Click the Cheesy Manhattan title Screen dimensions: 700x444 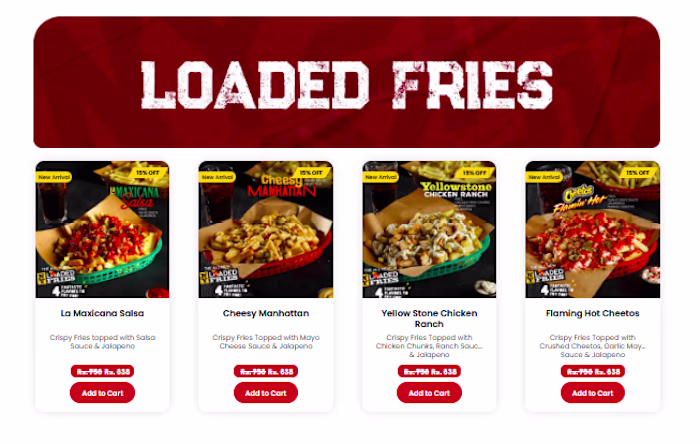tap(266, 313)
